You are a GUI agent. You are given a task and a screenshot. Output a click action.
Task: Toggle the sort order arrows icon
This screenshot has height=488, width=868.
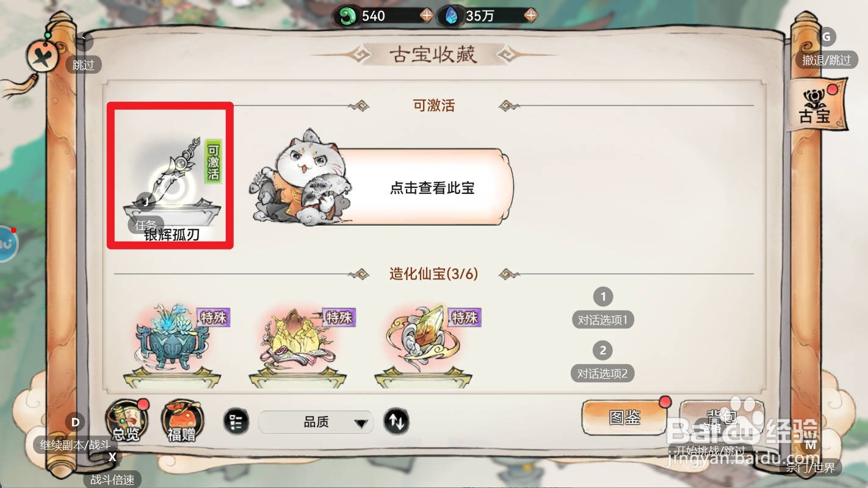[x=396, y=422]
